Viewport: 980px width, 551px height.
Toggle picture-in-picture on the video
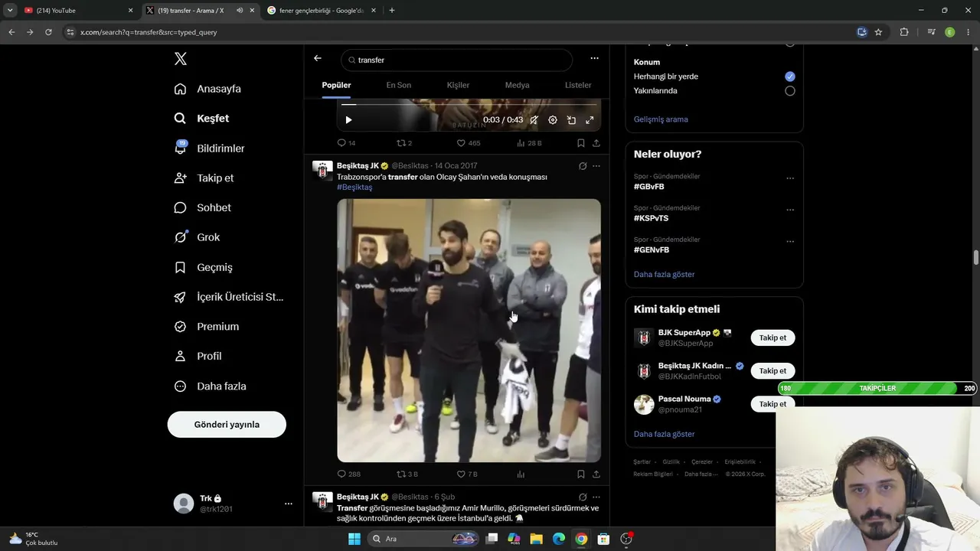coord(571,120)
